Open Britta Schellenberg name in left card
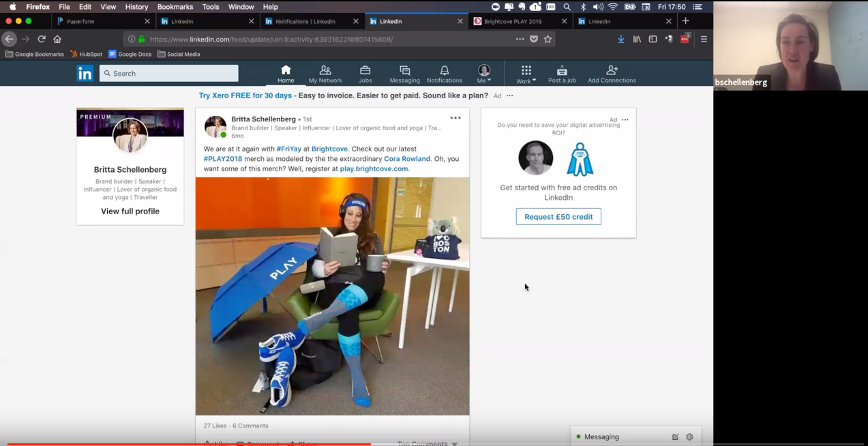This screenshot has width=868, height=446. 130,170
